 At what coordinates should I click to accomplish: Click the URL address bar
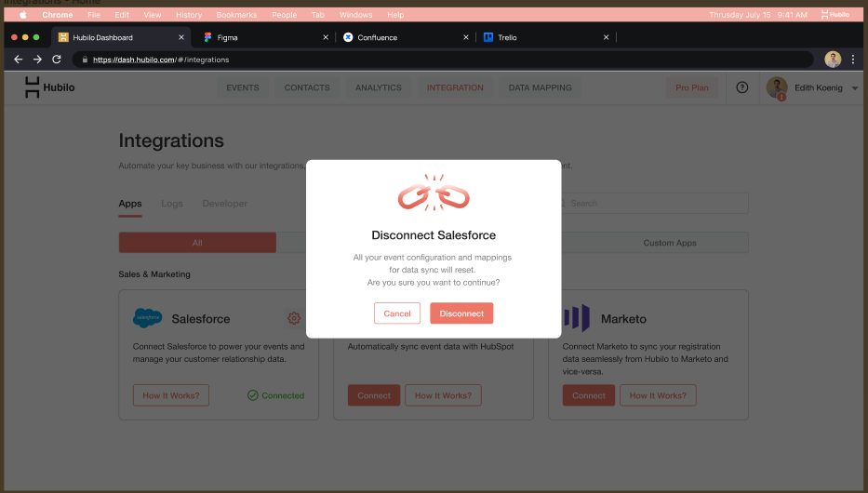[x=443, y=60]
